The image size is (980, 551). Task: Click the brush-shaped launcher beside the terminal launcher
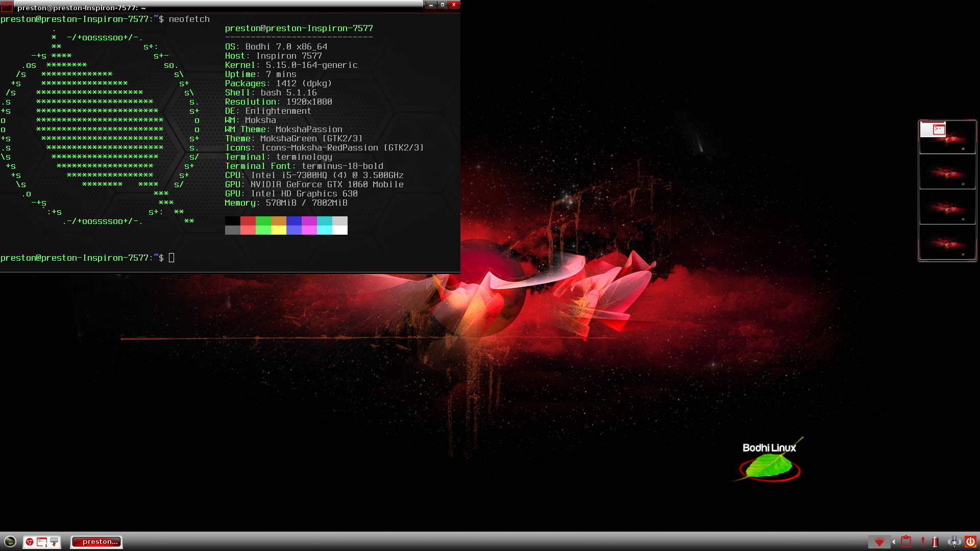click(54, 542)
